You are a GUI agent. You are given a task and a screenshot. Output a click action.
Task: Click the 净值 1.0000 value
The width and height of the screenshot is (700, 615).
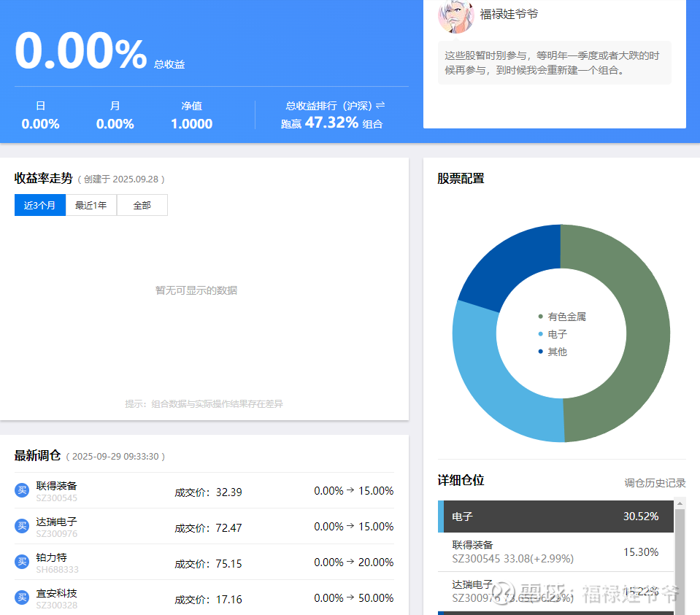(191, 123)
